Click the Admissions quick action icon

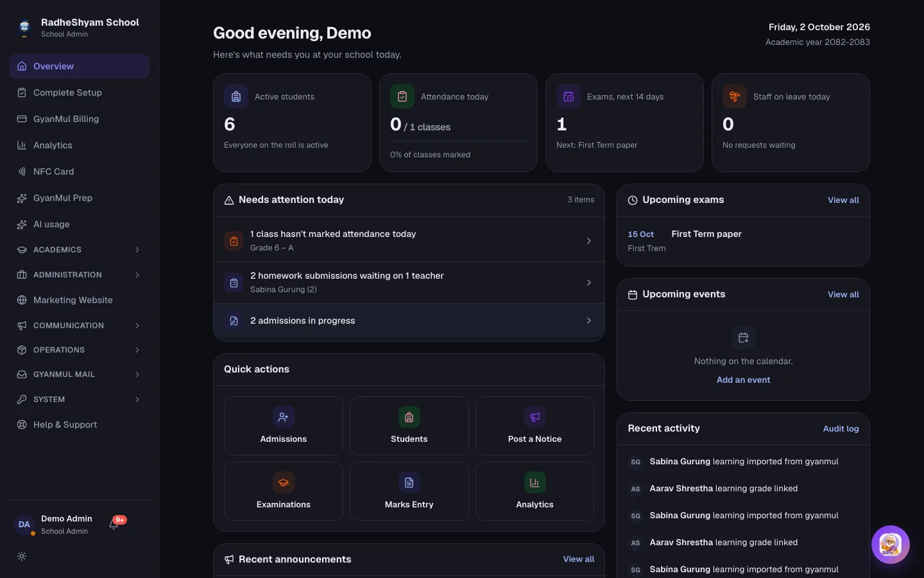284,417
